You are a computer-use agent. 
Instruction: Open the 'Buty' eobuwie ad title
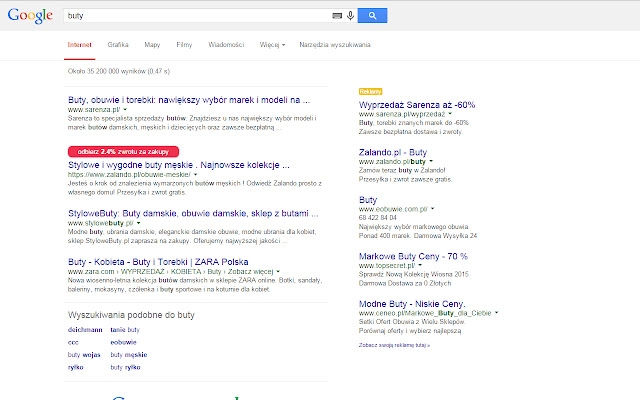(368, 200)
